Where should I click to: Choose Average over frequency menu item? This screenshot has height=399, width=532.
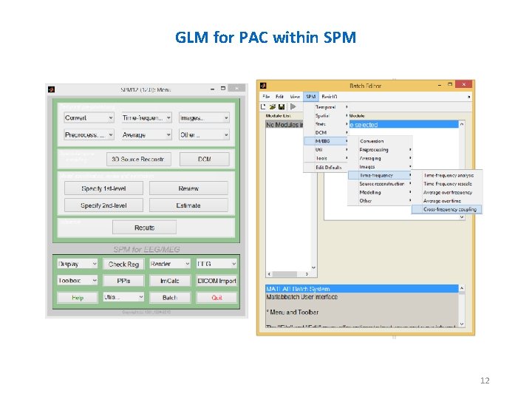click(x=447, y=192)
